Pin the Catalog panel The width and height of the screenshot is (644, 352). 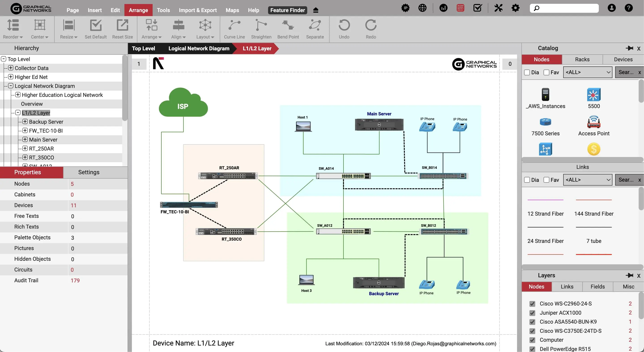(x=629, y=48)
